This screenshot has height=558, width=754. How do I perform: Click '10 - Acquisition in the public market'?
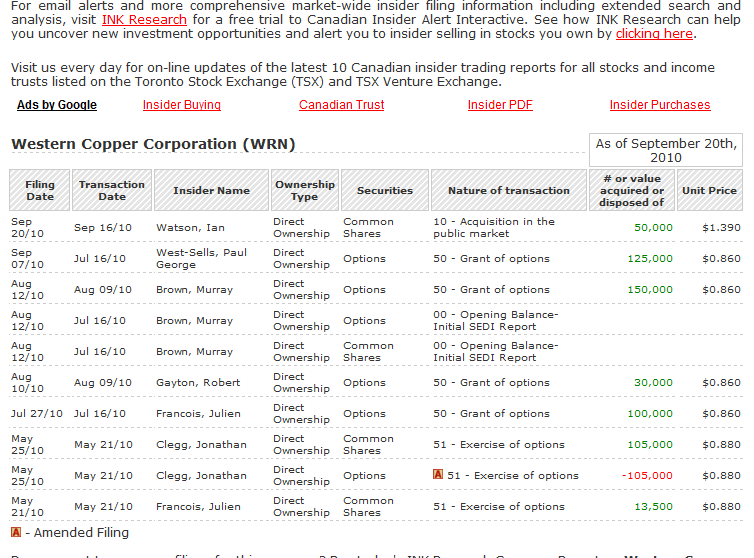(x=494, y=228)
